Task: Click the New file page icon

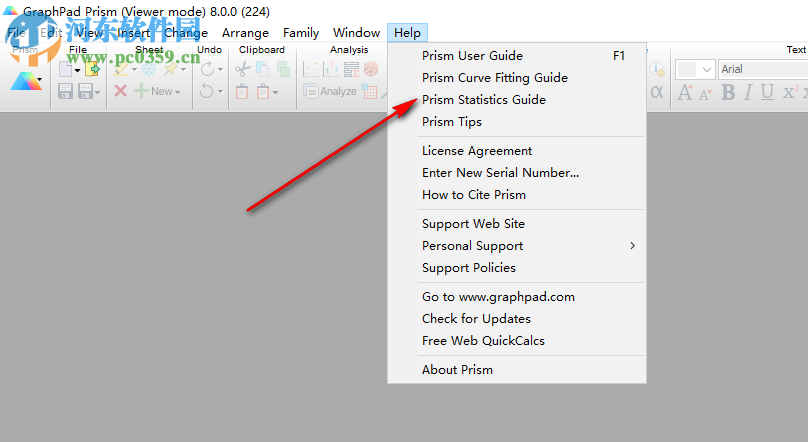Action: [x=65, y=69]
